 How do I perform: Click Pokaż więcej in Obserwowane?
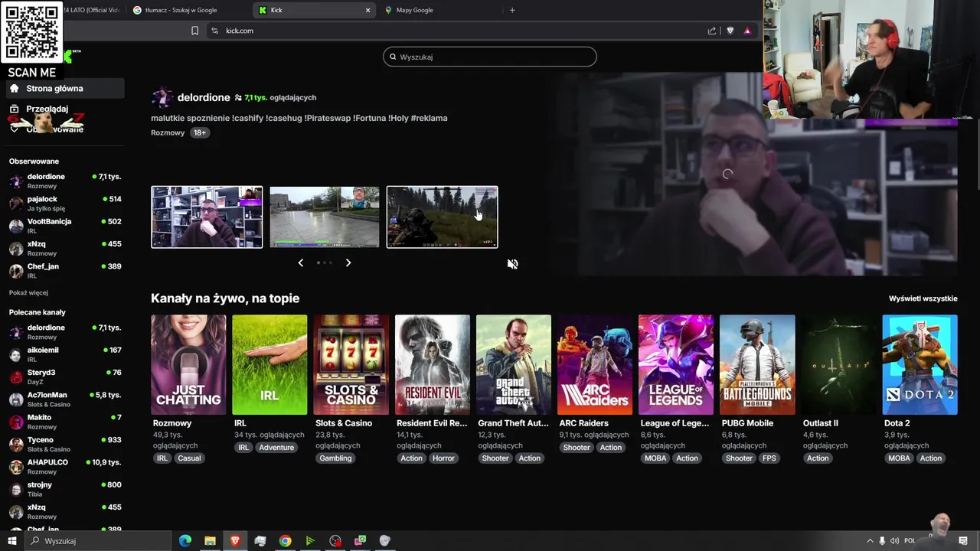coord(28,293)
